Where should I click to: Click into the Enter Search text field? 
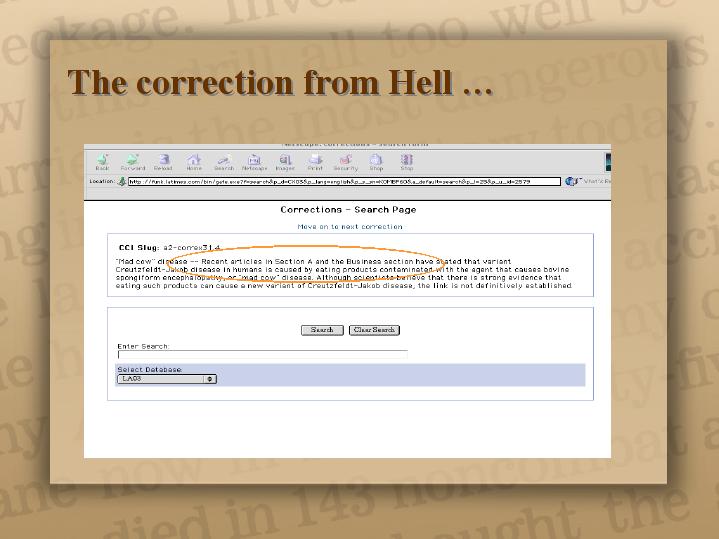coord(263,355)
